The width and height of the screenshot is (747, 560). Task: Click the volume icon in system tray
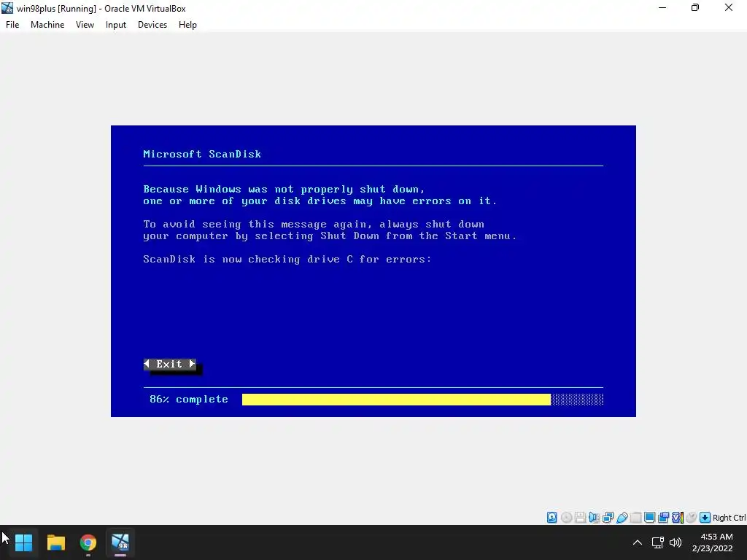[676, 542]
